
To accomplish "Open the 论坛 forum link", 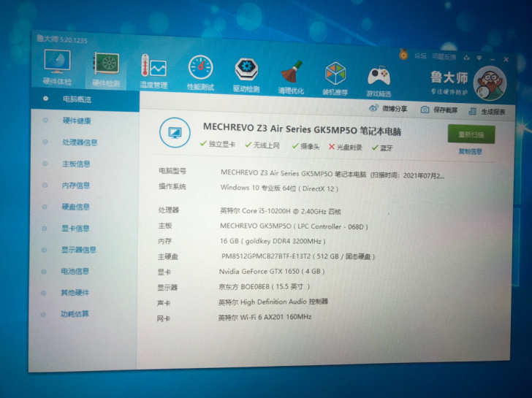I will point(420,56).
